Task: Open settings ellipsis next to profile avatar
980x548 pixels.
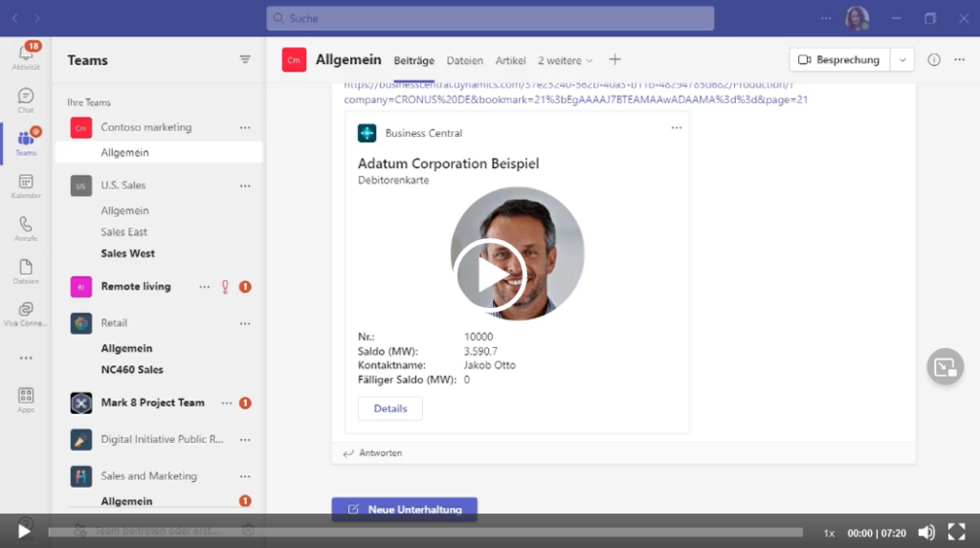Action: (826, 19)
